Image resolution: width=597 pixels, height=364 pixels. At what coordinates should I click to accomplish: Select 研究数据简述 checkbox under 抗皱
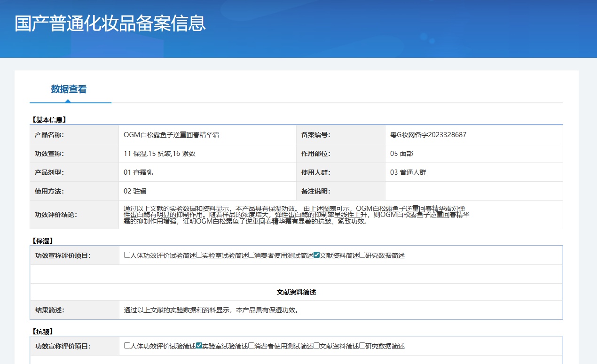click(x=362, y=346)
